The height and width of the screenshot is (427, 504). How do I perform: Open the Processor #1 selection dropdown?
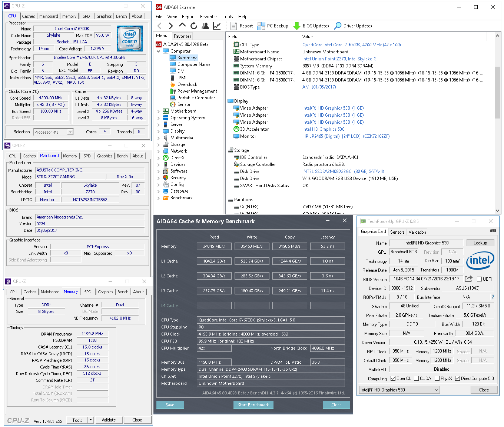[x=70, y=132]
